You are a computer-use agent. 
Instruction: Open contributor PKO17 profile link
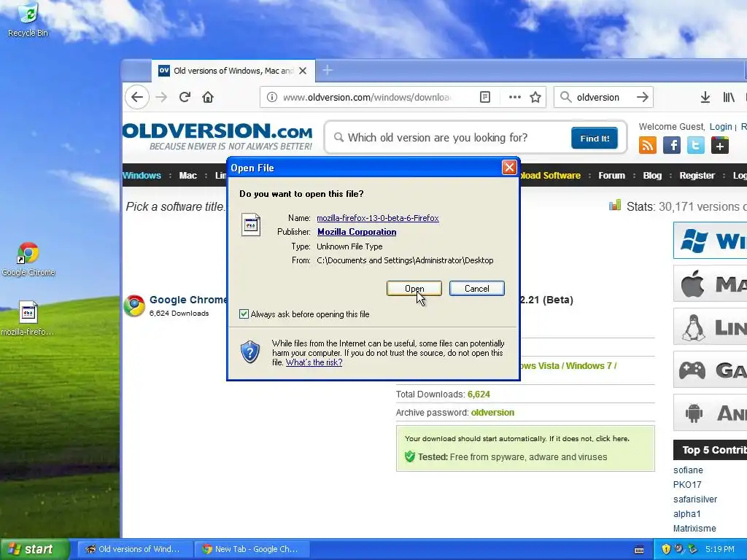(x=687, y=485)
